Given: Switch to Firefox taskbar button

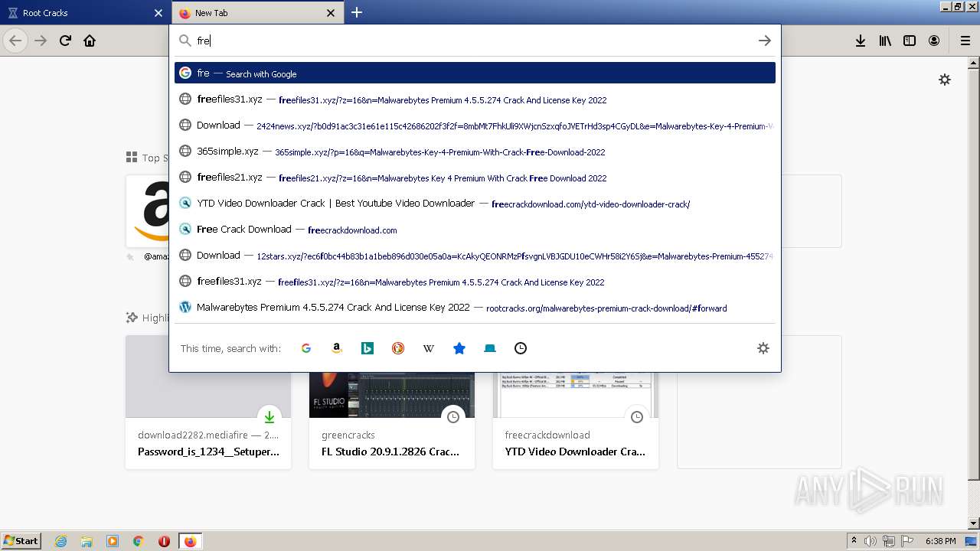Looking at the screenshot, I should [x=190, y=541].
